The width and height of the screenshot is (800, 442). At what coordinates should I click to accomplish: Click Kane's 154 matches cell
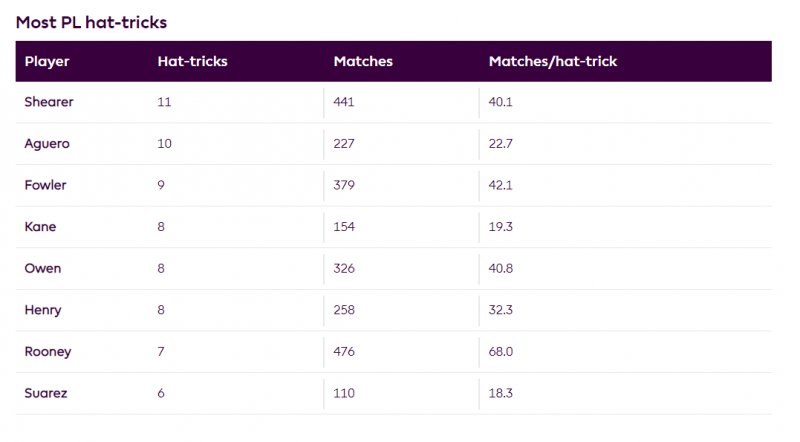(x=344, y=227)
